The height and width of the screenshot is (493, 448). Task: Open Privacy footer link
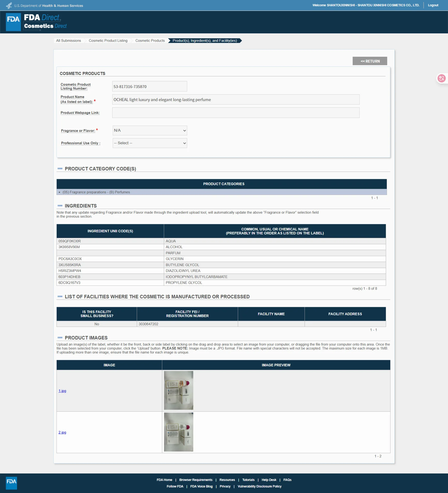pos(225,487)
